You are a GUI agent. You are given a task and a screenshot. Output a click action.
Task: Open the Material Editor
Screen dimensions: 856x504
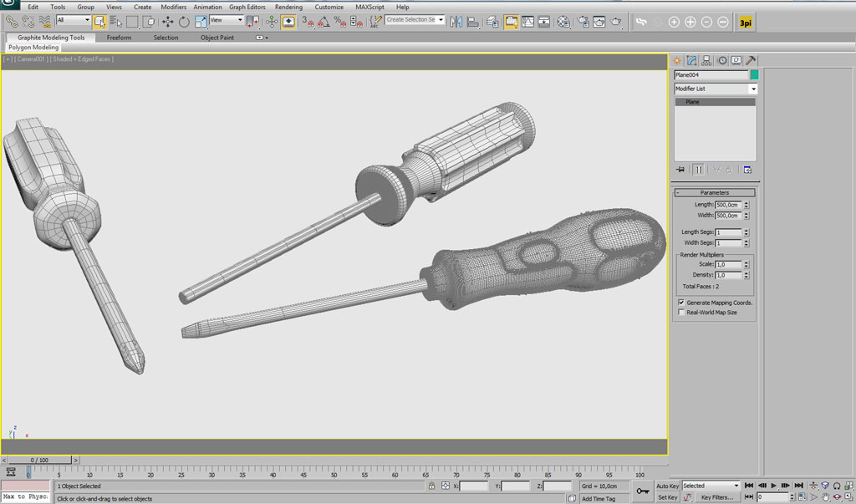coord(563,22)
